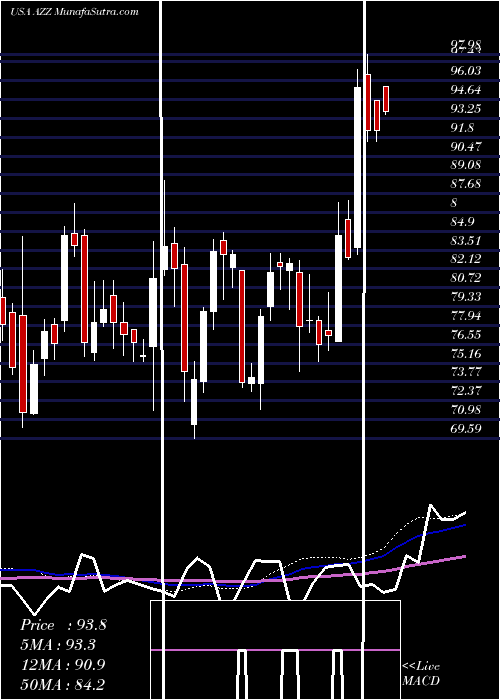This screenshot has width=500, height=700.
Task: Click the Price : 93.8 readout
Action: coord(63,625)
